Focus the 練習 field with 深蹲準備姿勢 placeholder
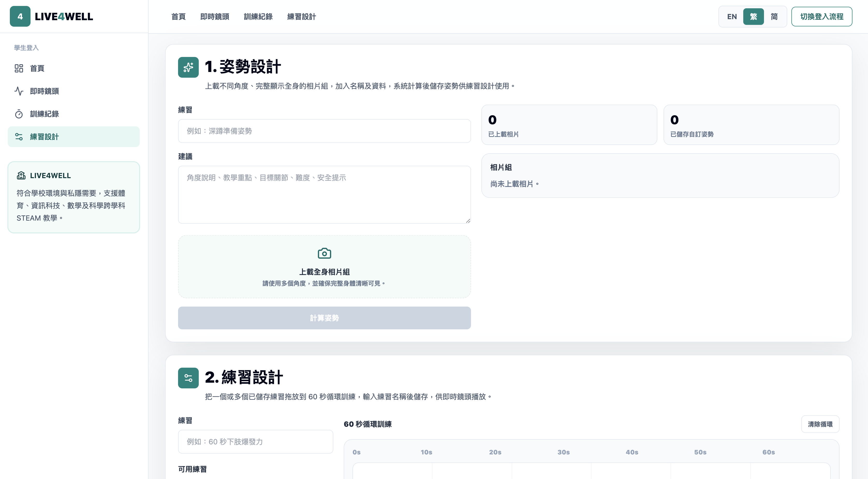 click(325, 131)
